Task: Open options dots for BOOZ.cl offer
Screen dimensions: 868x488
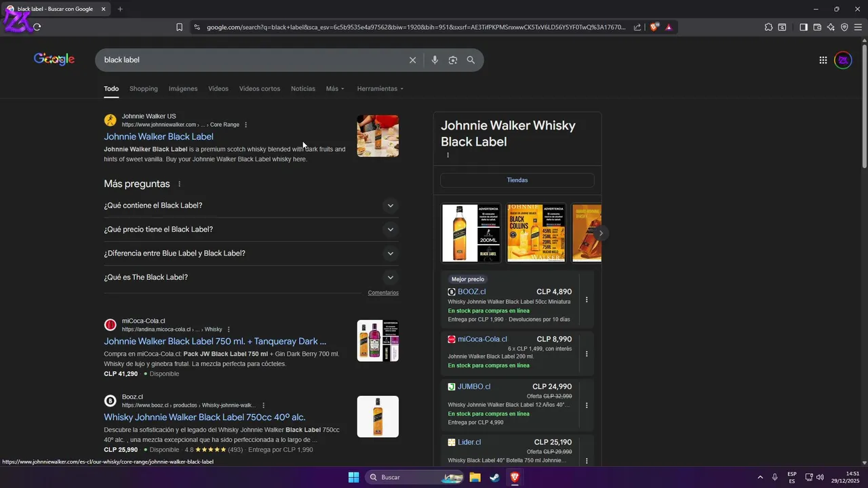Action: pos(587,300)
